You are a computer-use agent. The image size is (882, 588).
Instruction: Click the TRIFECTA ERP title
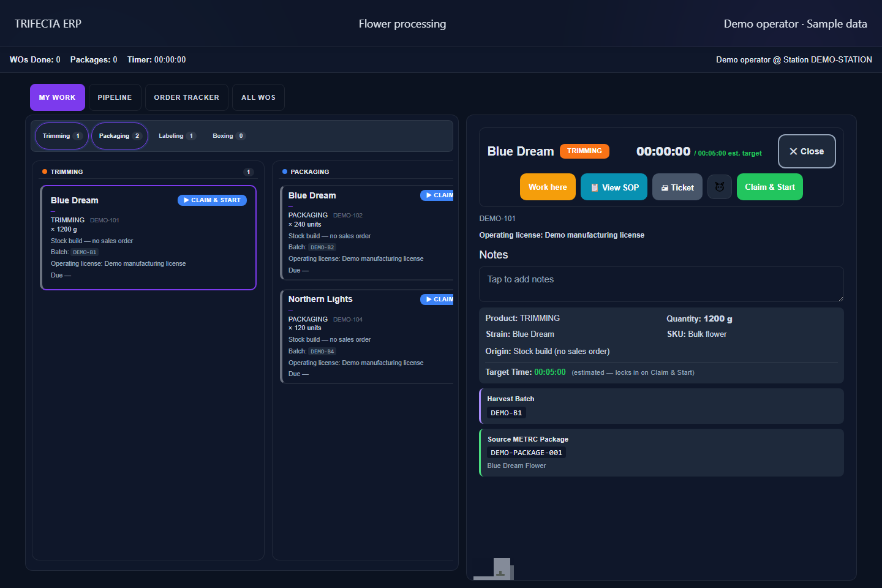coord(48,24)
